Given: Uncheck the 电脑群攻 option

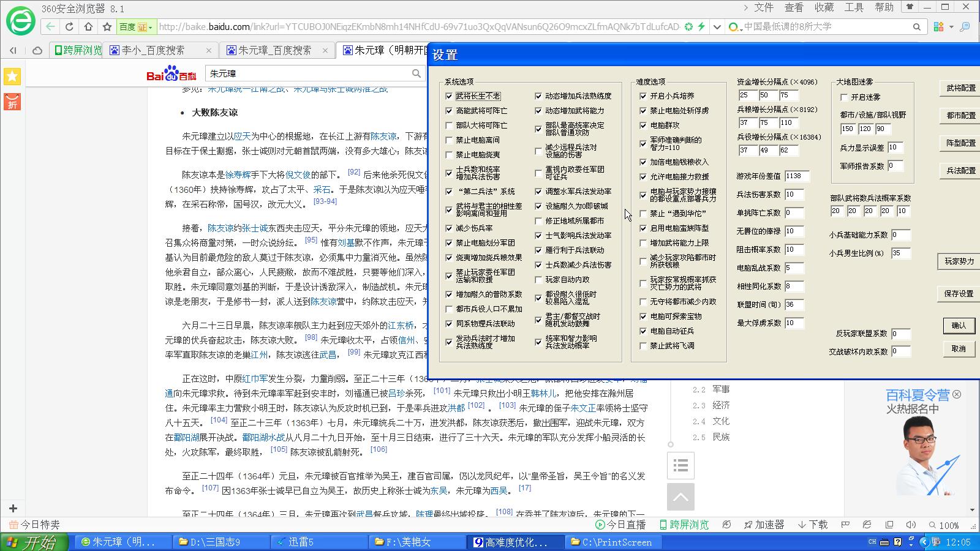Looking at the screenshot, I should (x=643, y=126).
